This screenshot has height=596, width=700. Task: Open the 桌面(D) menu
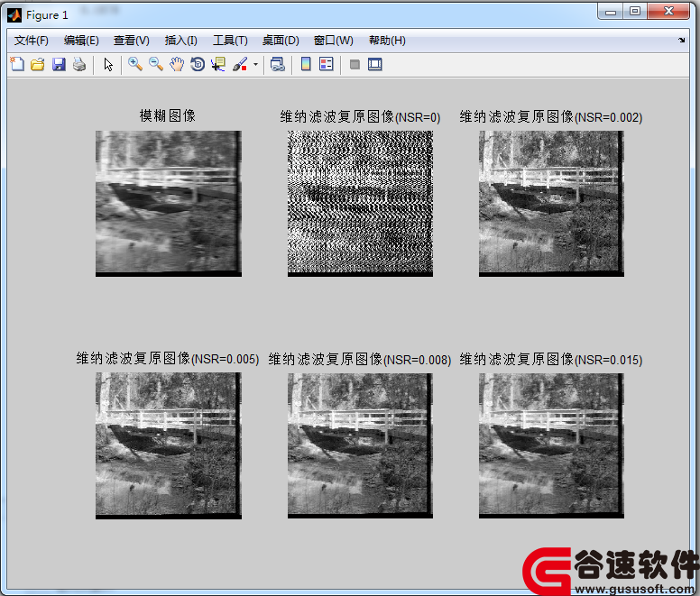tap(281, 41)
